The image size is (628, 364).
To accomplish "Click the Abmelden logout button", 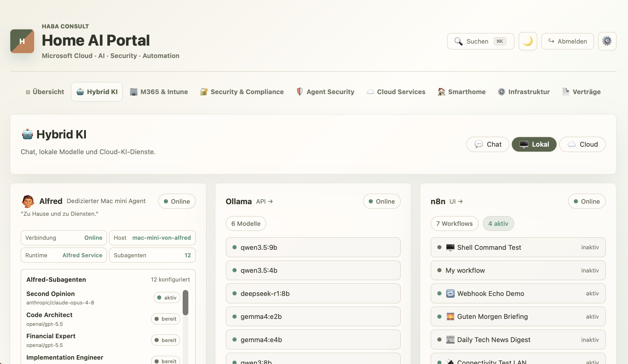I will [568, 41].
